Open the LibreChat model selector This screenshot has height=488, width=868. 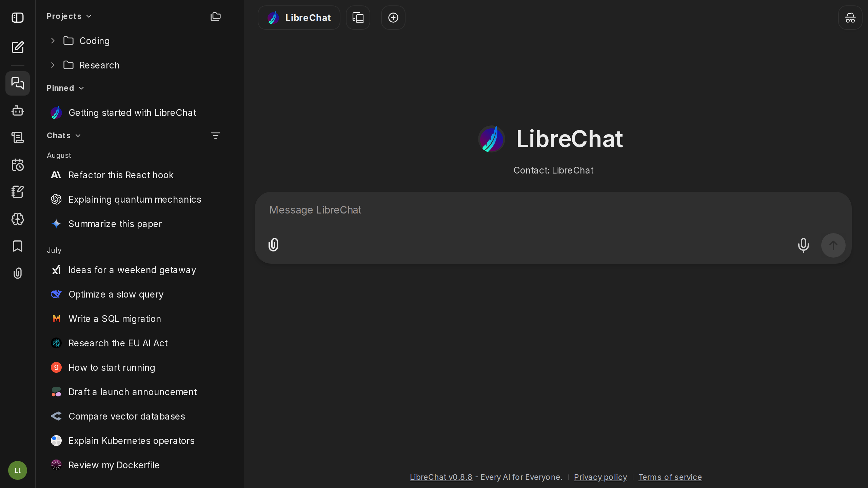coord(299,18)
